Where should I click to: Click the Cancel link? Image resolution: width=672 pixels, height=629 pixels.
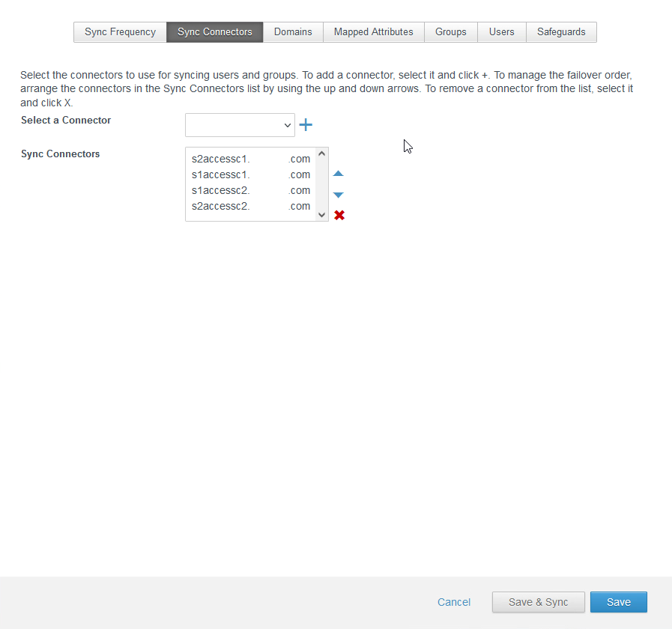pyautogui.click(x=453, y=602)
